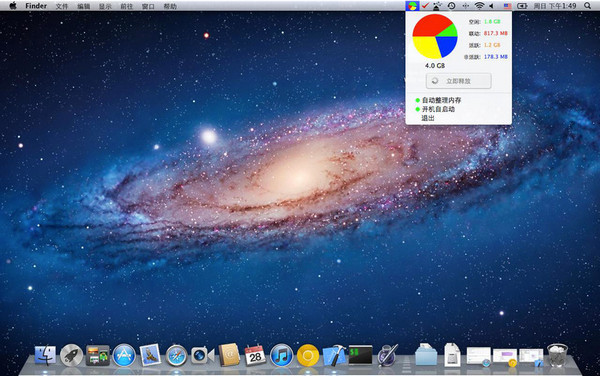Open the Trash in the dock

click(x=558, y=355)
